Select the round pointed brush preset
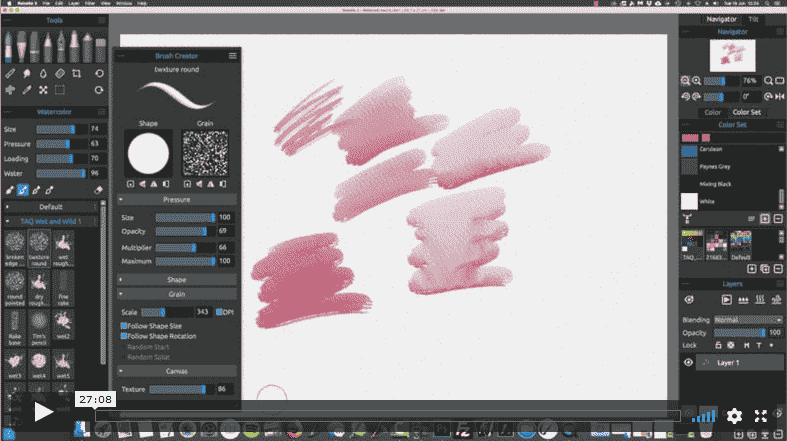The height and width of the screenshot is (441, 787). coord(15,288)
